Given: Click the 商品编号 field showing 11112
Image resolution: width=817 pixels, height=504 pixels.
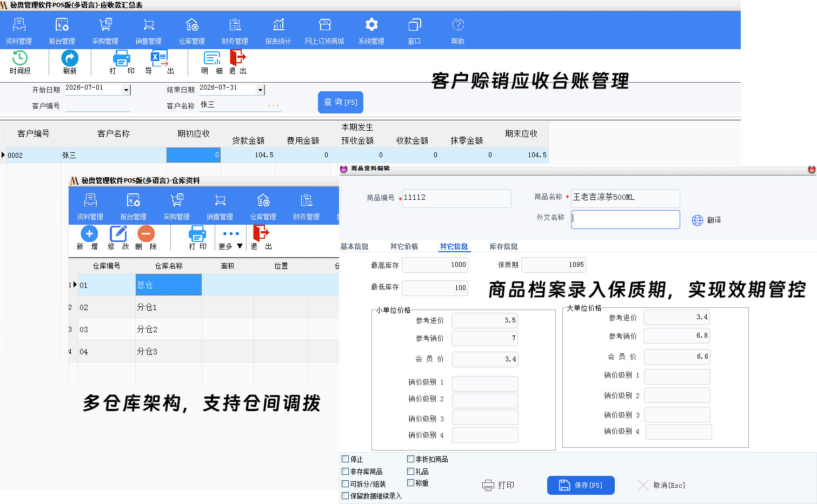Looking at the screenshot, I should pos(457,198).
